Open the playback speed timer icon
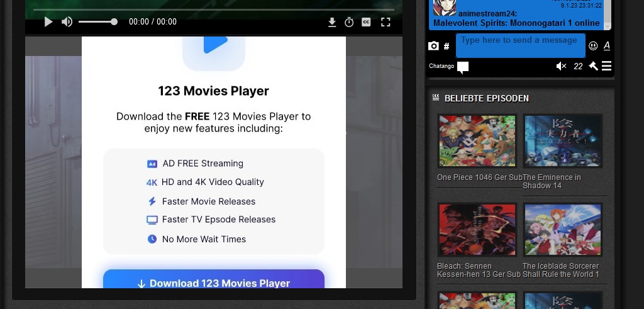The width and height of the screenshot is (644, 309). tap(349, 22)
